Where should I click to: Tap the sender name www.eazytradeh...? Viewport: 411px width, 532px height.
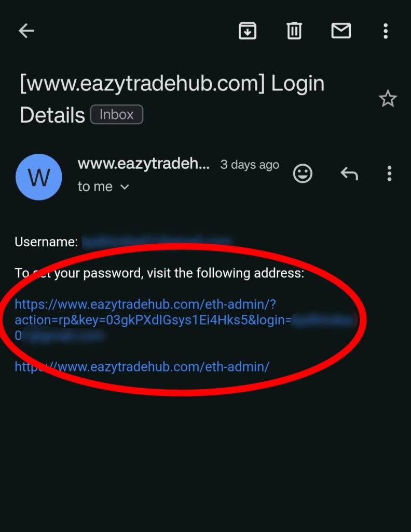pos(143,164)
